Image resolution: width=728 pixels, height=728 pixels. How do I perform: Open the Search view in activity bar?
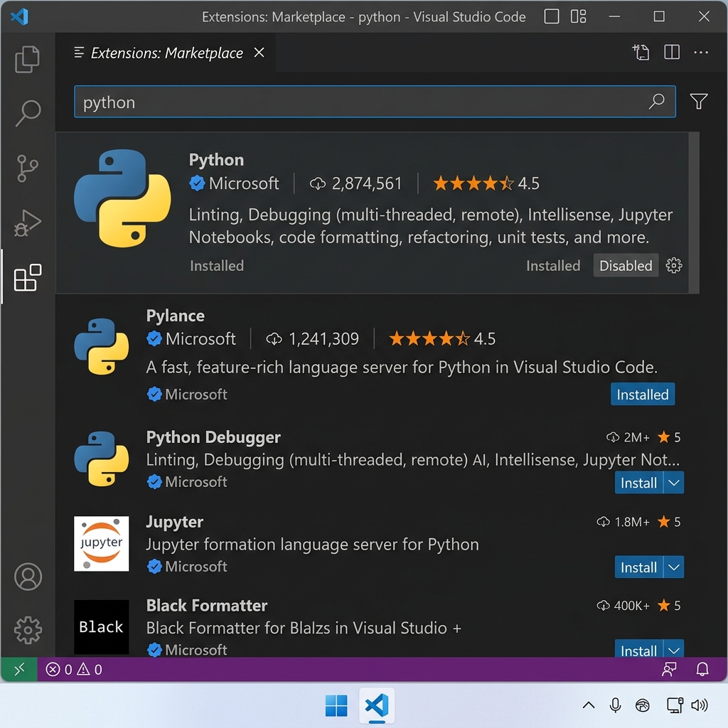(x=28, y=113)
